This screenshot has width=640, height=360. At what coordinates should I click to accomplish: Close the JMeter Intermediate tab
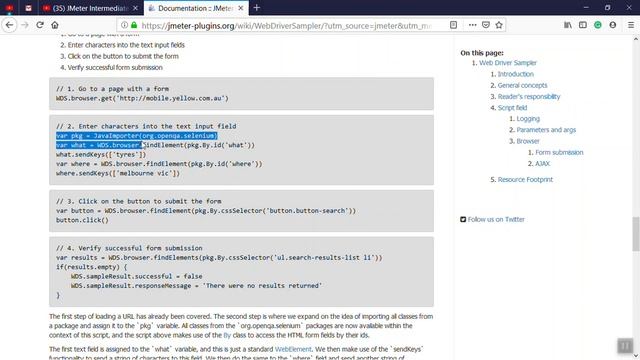pyautogui.click(x=136, y=8)
